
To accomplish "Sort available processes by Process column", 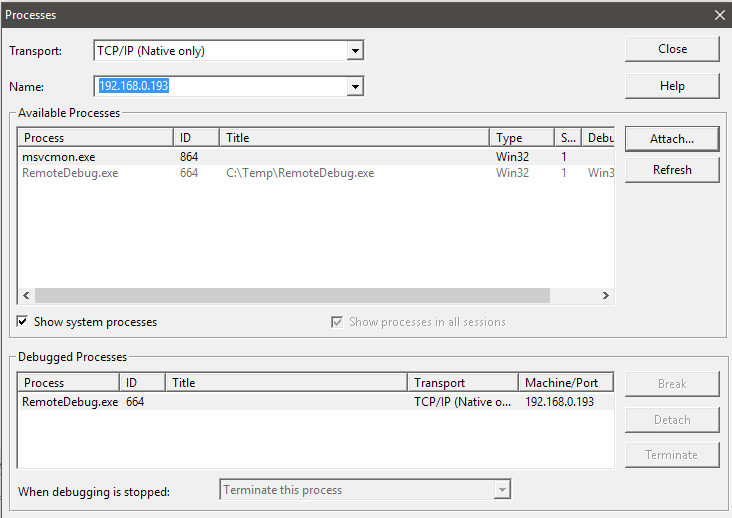I will point(95,138).
